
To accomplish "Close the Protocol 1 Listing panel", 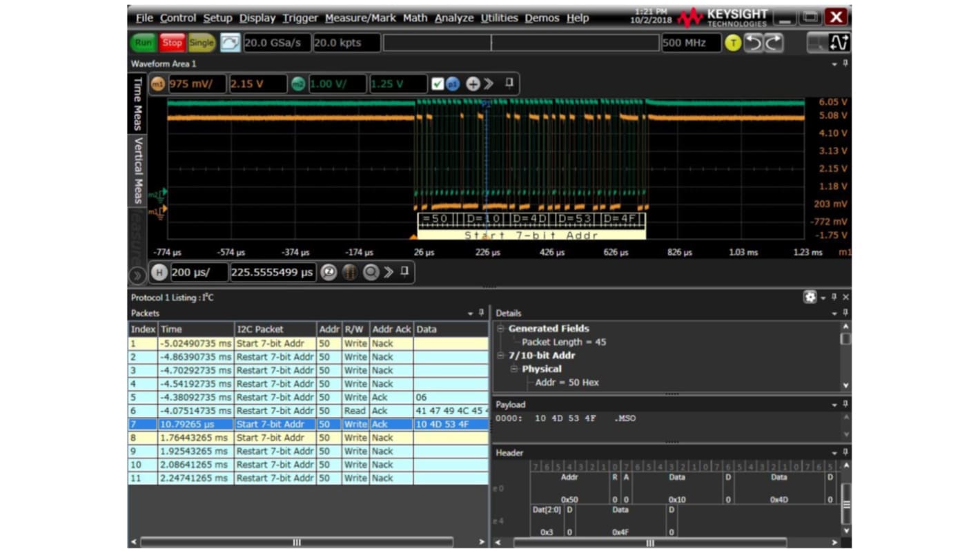I will coord(845,297).
